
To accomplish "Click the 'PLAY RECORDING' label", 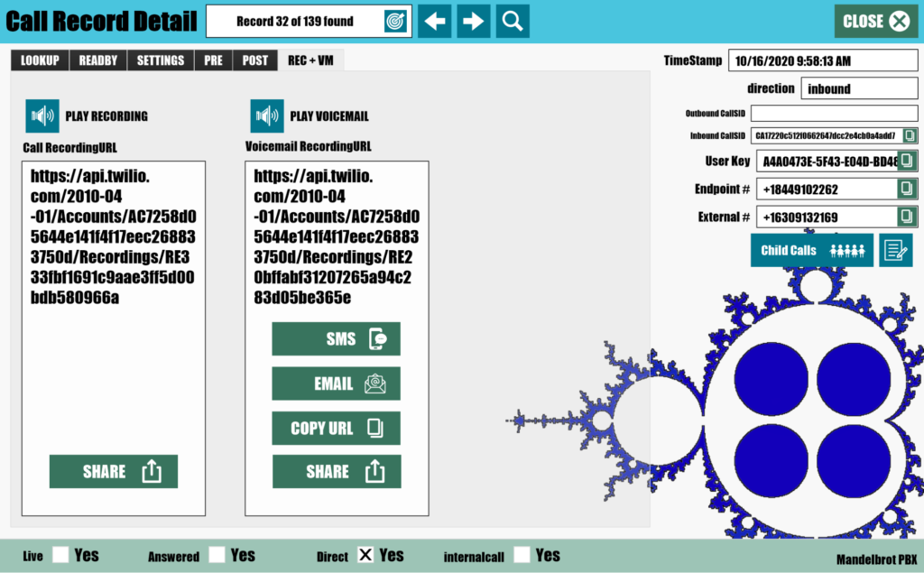I will (x=106, y=116).
